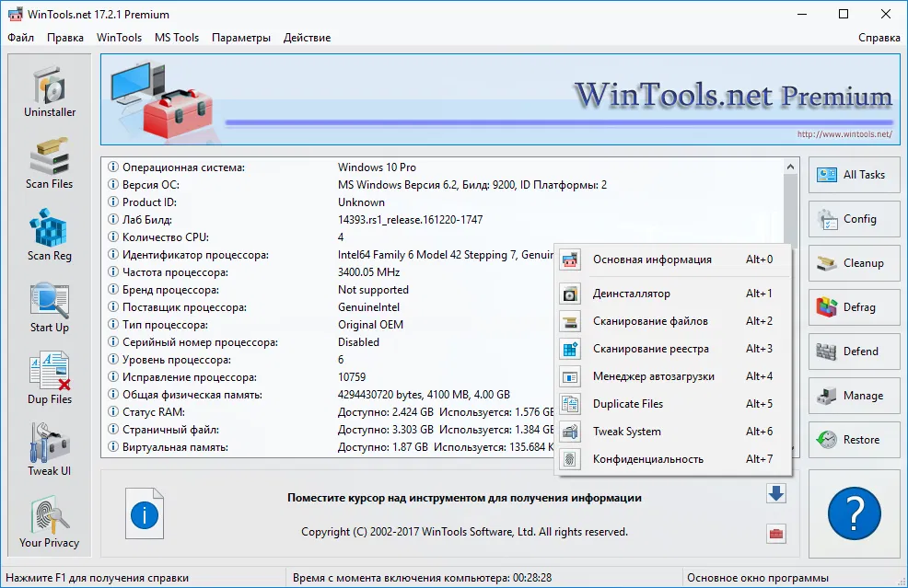The height and width of the screenshot is (588, 908).
Task: Open the Your Privacy tool
Action: click(49, 523)
